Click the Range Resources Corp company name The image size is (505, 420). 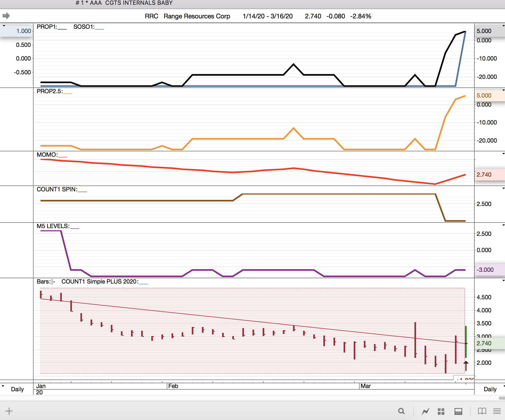[197, 16]
